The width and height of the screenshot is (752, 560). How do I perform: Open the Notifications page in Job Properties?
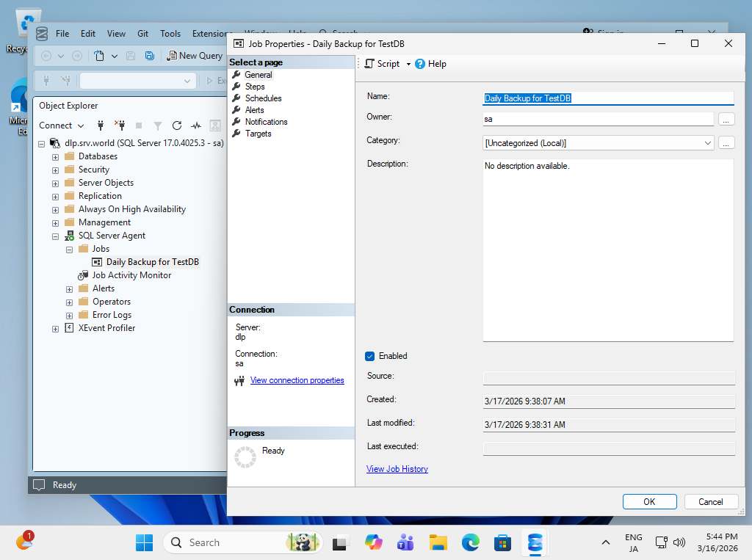pyautogui.click(x=266, y=122)
